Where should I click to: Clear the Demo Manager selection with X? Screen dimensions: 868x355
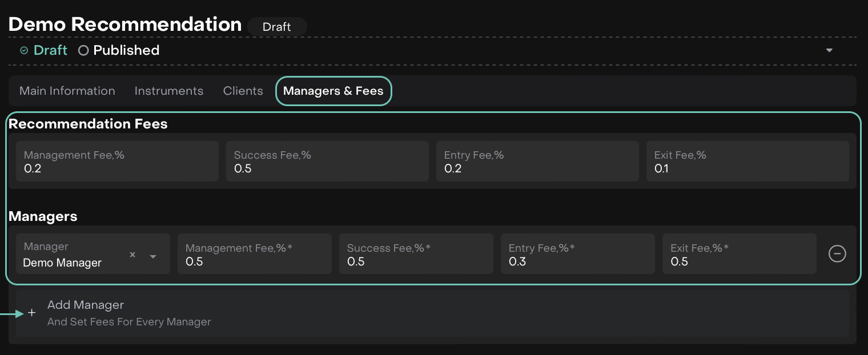point(132,255)
